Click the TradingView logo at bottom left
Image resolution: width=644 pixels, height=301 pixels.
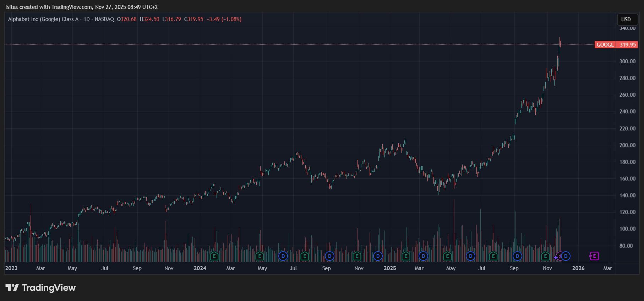(40, 287)
